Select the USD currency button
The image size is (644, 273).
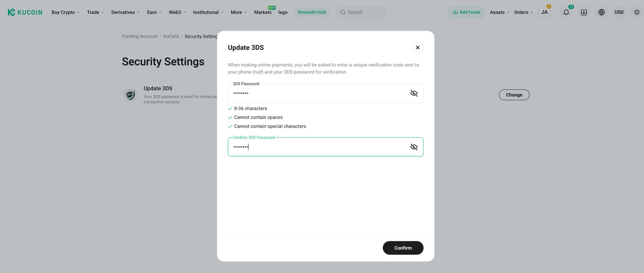coord(619,12)
